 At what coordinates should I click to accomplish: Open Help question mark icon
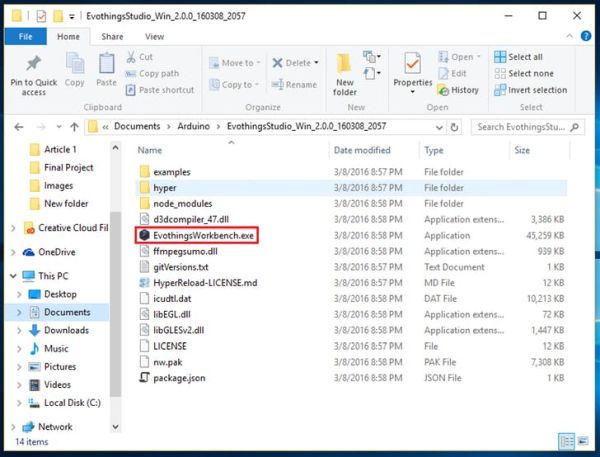586,36
